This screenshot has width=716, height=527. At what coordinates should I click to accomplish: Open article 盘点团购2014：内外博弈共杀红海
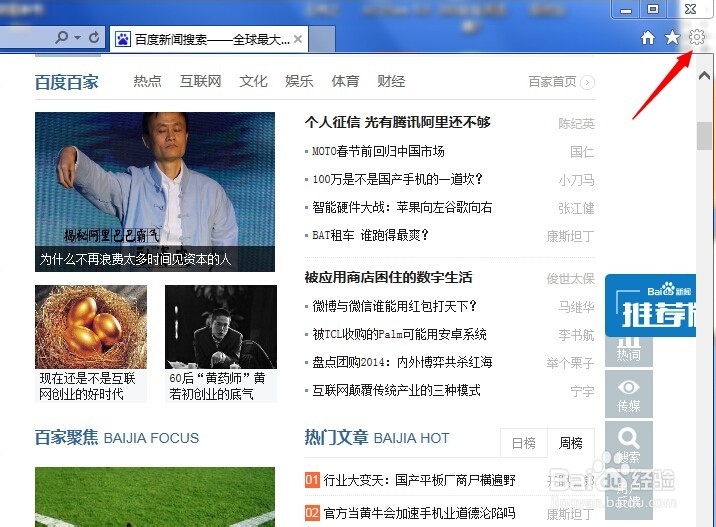pos(402,363)
